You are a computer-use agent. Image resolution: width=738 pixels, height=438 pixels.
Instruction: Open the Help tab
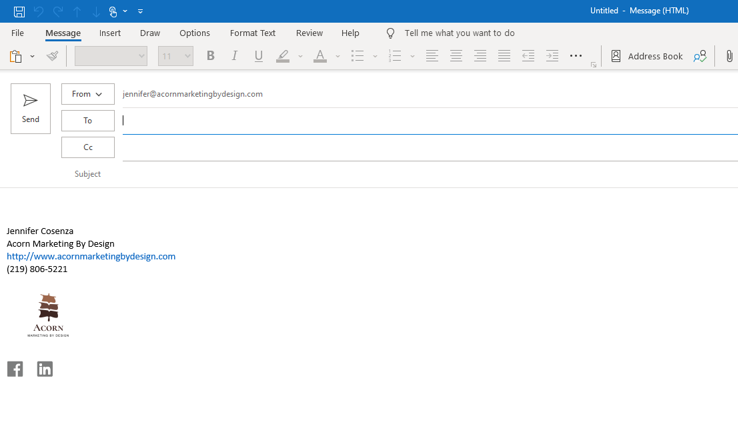tap(350, 33)
